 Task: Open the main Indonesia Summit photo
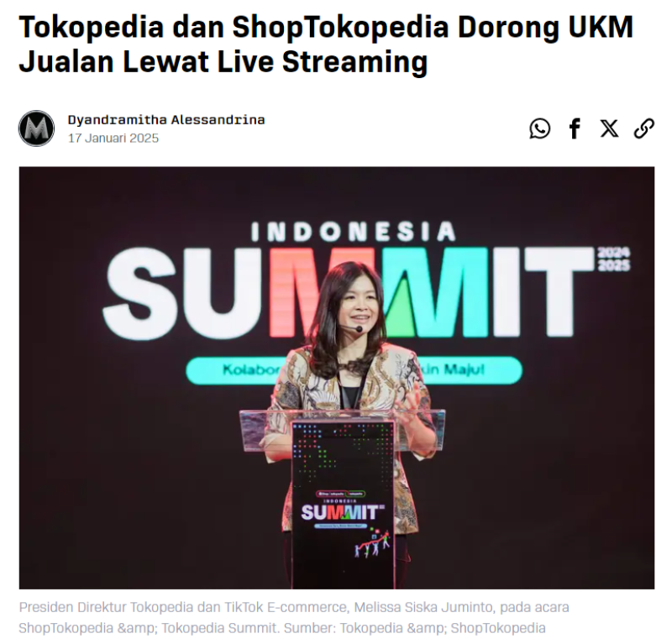[337, 378]
